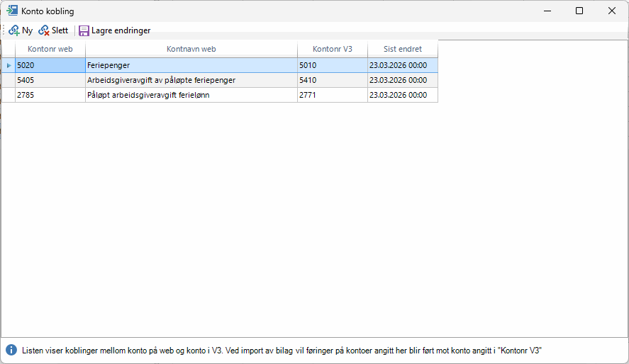Screen dimensions: 629x364
Task: Select account number 2785 cell
Action: tap(50, 95)
